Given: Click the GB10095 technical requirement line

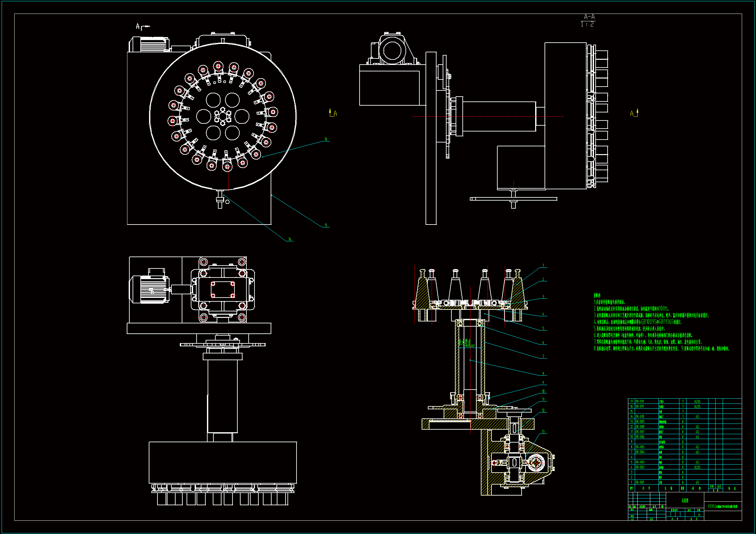Looking at the screenshot, I should click(x=637, y=322).
